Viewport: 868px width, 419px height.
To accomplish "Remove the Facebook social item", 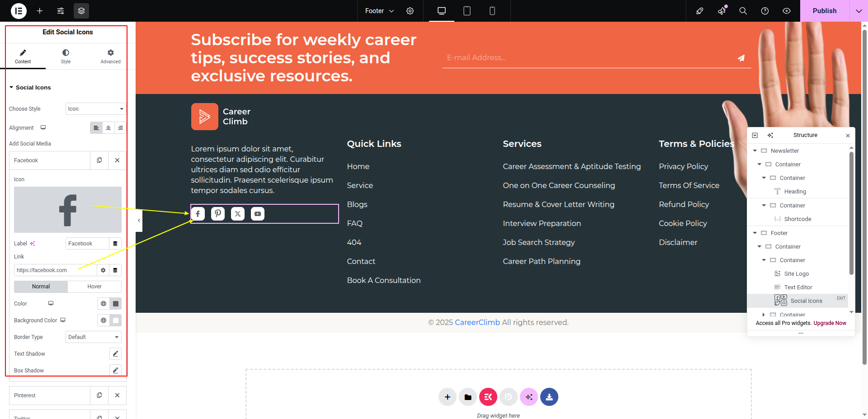I will point(117,160).
